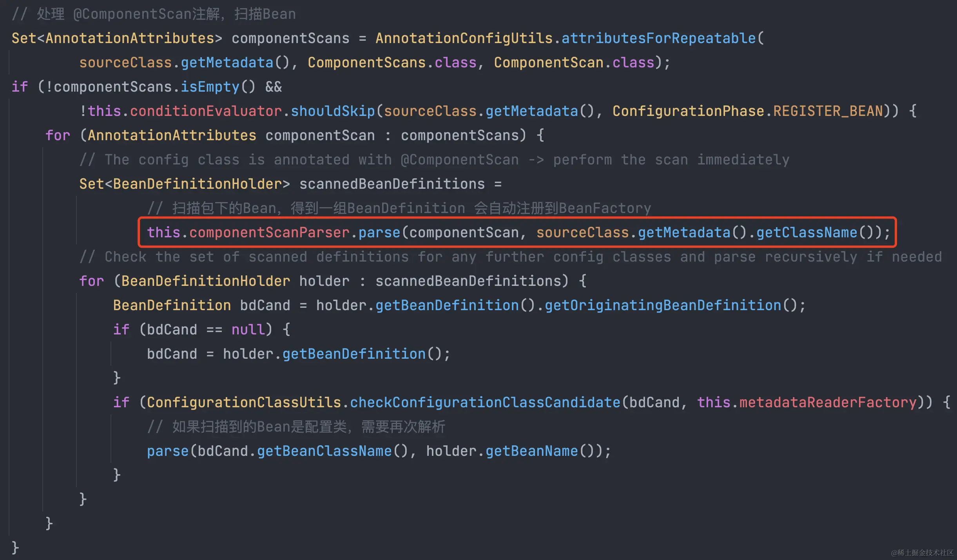Click the attributesForRepeatable method call
Viewport: 957px width, 560px height.
(658, 38)
